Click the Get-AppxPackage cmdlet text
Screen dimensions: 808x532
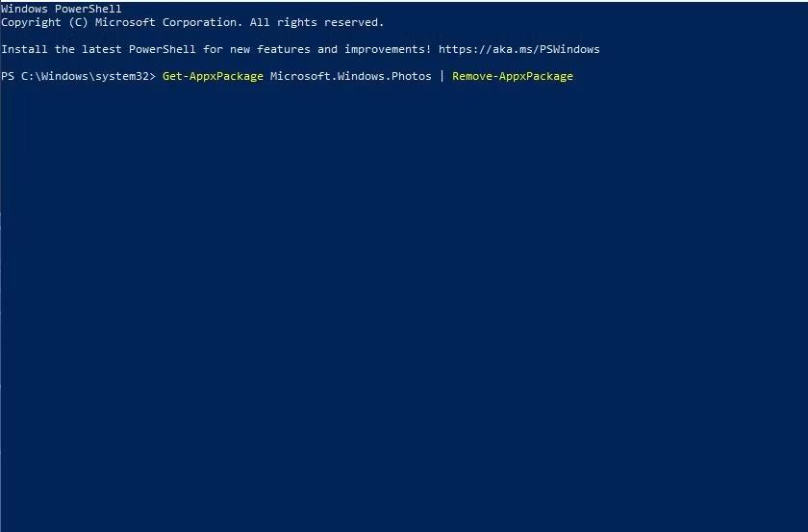[x=213, y=76]
